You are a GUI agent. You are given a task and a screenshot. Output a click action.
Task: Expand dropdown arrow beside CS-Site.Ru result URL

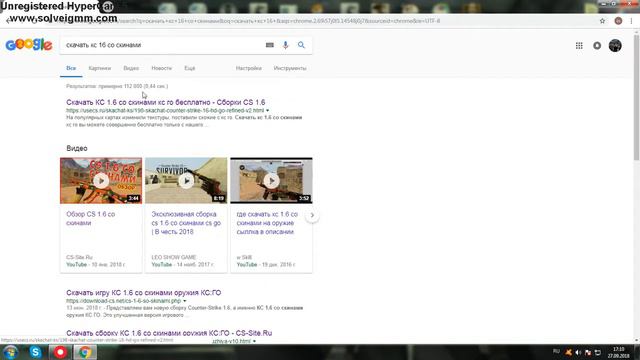click(x=254, y=341)
